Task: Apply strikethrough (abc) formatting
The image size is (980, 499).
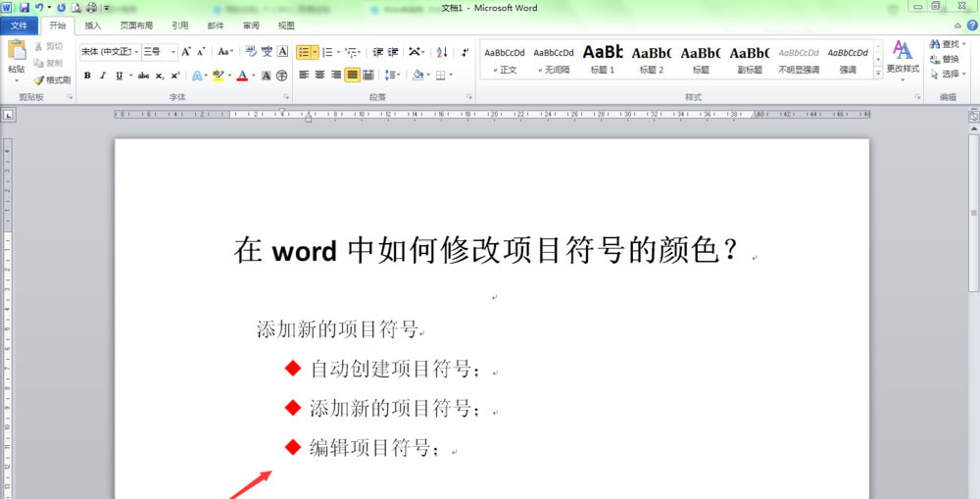Action: click(x=144, y=75)
